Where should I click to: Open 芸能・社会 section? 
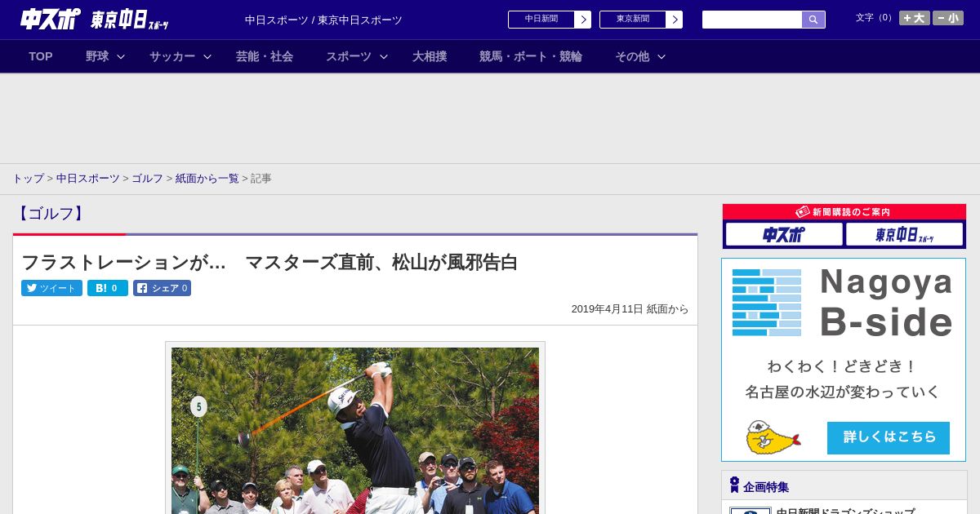[265, 56]
